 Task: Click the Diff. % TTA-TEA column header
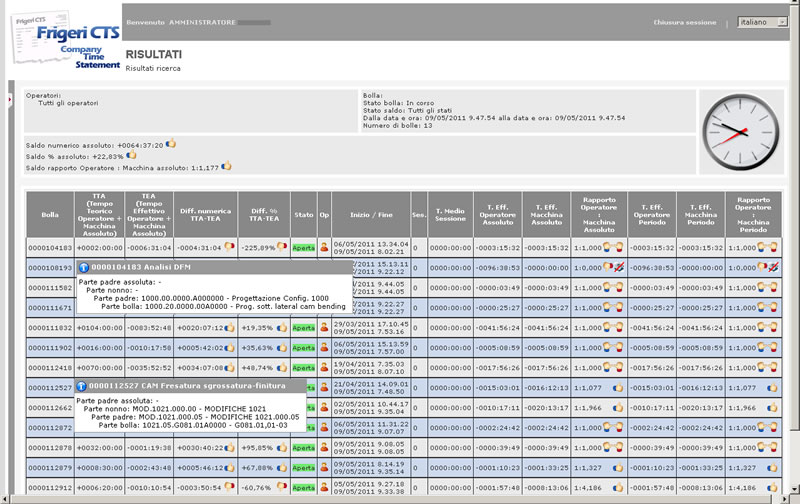click(x=263, y=213)
